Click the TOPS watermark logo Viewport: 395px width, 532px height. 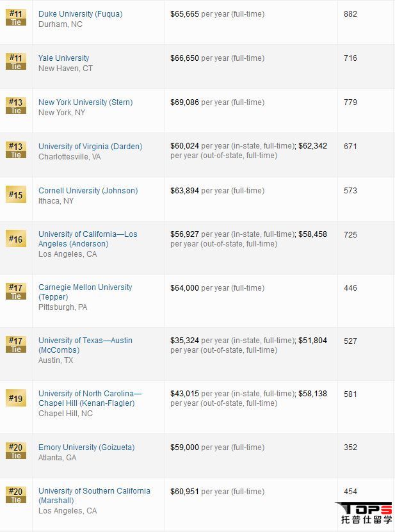[365, 513]
